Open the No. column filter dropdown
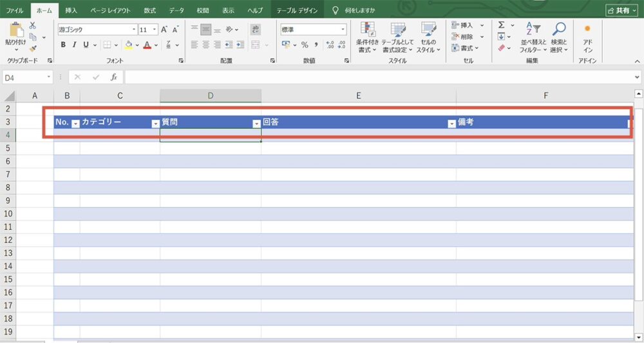 (x=75, y=124)
